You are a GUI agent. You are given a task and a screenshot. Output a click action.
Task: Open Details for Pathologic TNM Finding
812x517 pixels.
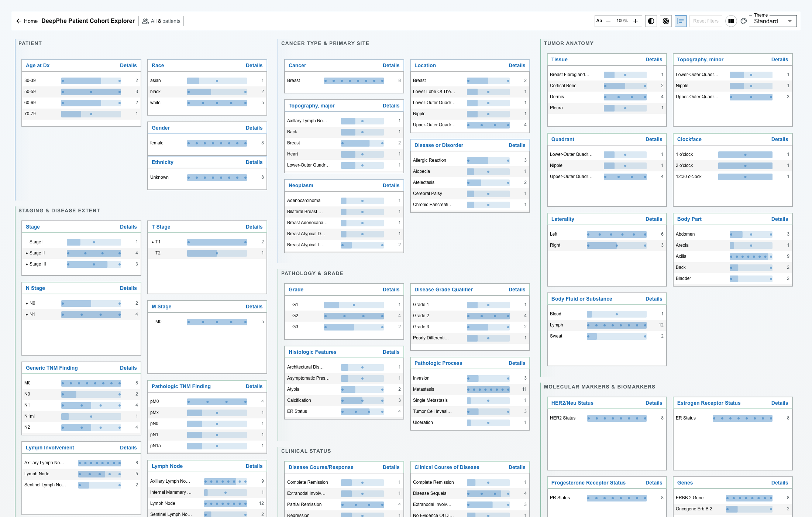[254, 386]
